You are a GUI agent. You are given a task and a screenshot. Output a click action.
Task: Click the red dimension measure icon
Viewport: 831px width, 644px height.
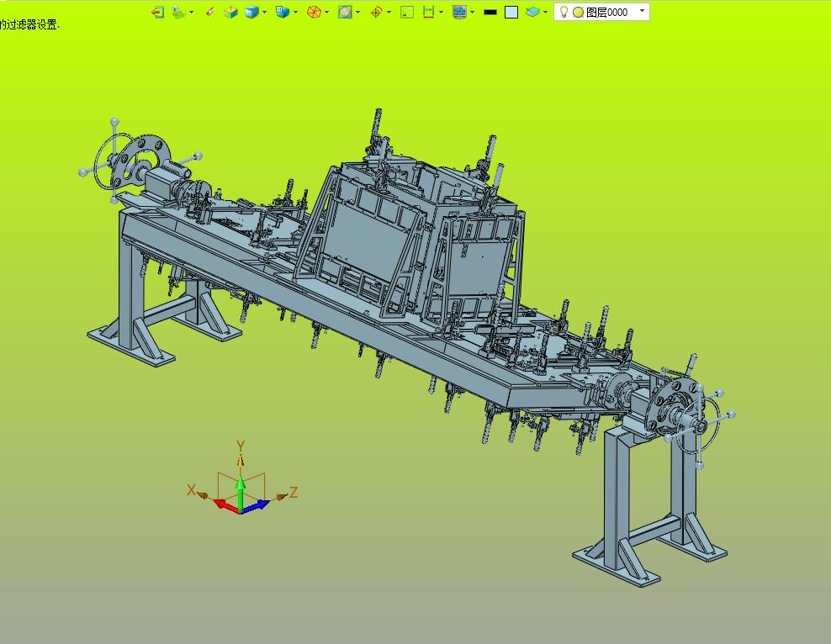[429, 12]
